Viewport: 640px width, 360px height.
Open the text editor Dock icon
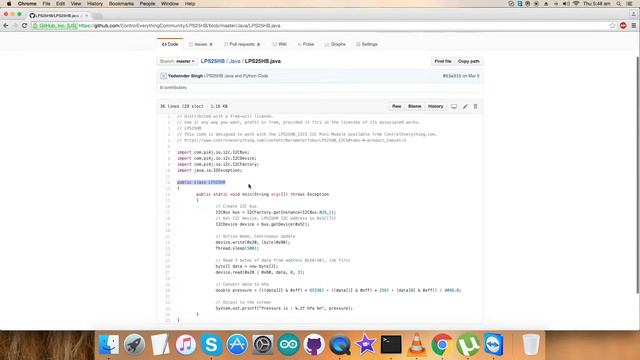[x=160, y=344]
